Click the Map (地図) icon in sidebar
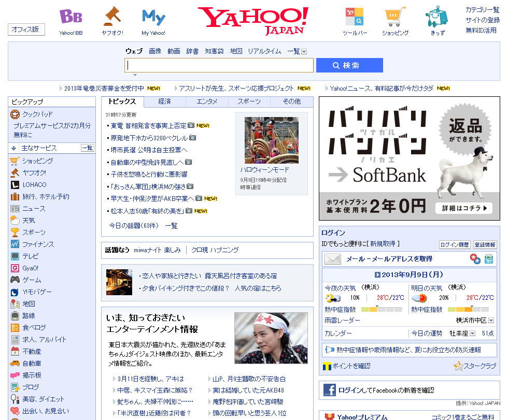 pyautogui.click(x=15, y=304)
